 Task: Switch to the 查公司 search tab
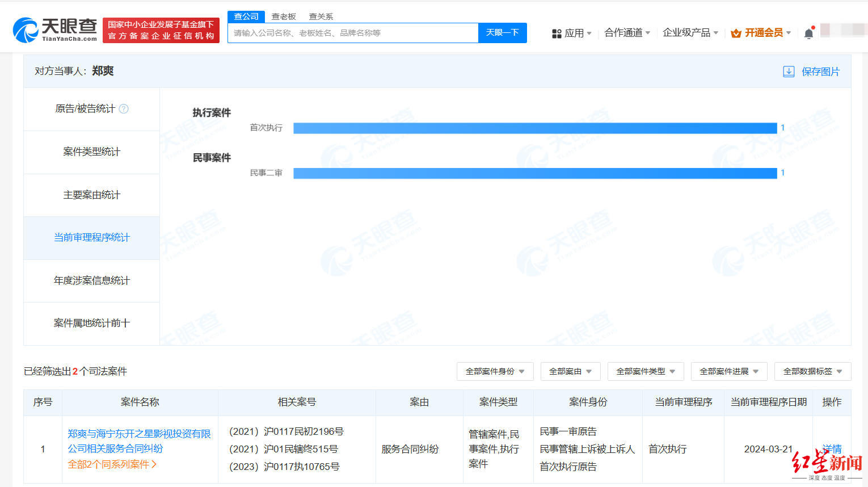click(246, 16)
